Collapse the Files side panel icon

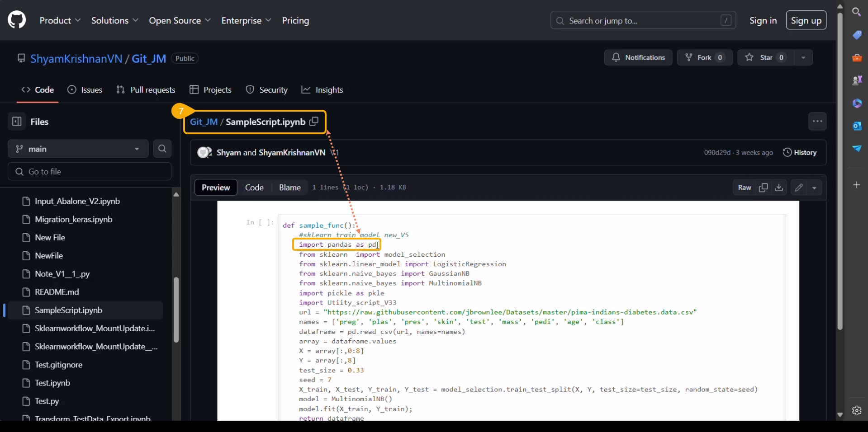point(17,122)
